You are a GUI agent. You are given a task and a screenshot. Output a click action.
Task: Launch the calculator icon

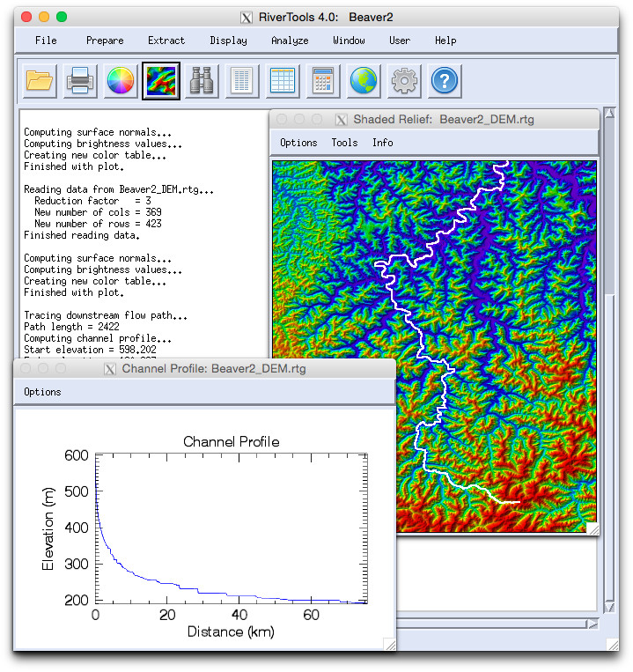[x=323, y=82]
